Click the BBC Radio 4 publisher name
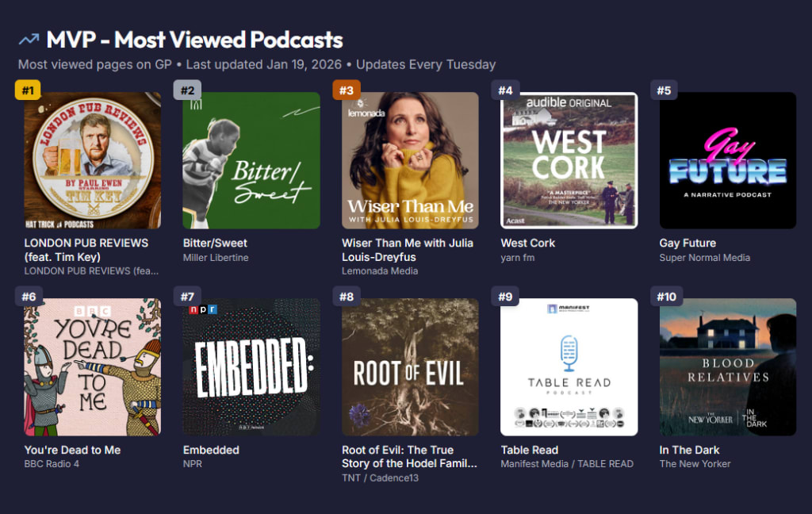The height and width of the screenshot is (514, 812). coord(52,464)
